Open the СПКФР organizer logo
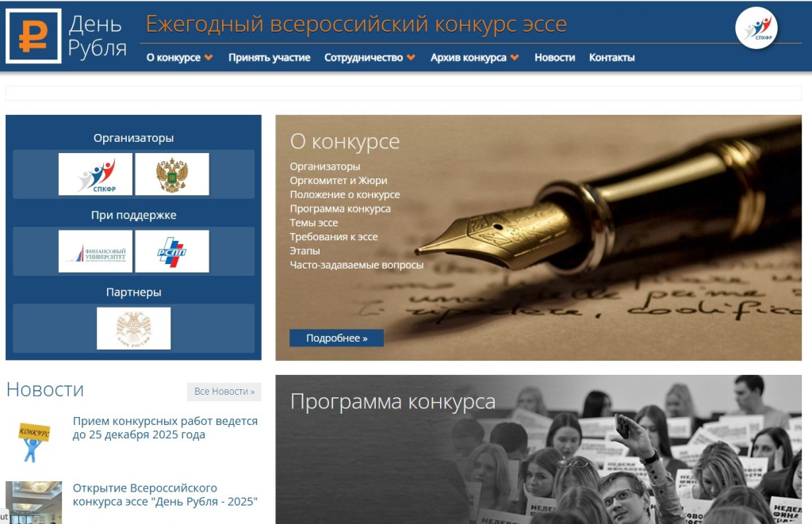 coord(95,174)
